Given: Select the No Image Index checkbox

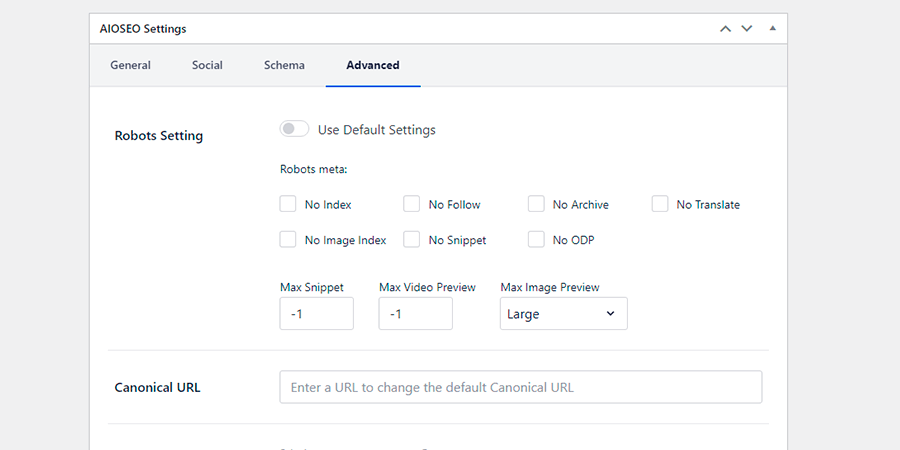Looking at the screenshot, I should click(288, 240).
